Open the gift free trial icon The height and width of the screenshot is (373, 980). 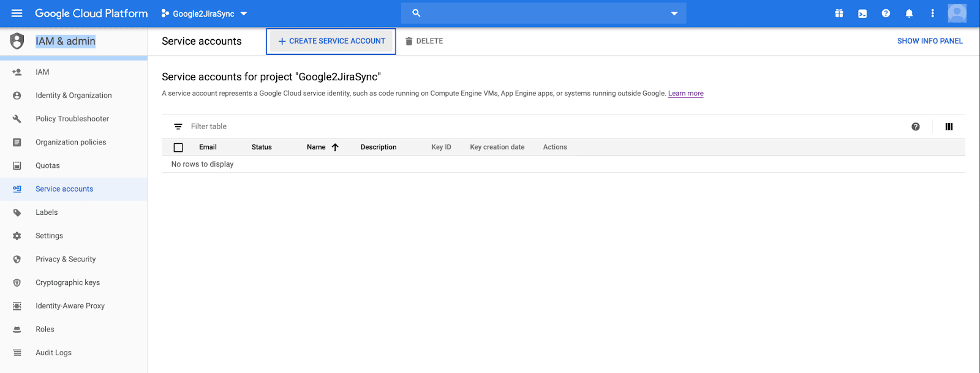coord(839,13)
